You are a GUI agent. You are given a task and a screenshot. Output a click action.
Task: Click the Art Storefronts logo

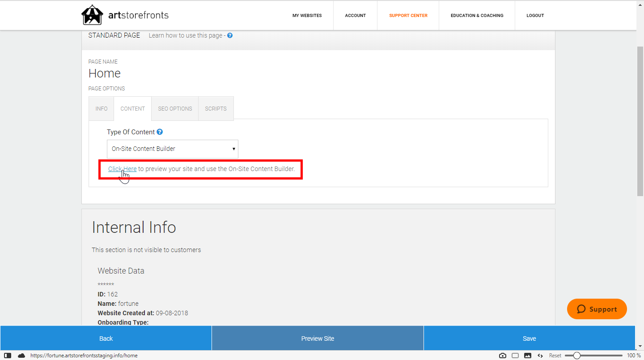[x=124, y=15]
